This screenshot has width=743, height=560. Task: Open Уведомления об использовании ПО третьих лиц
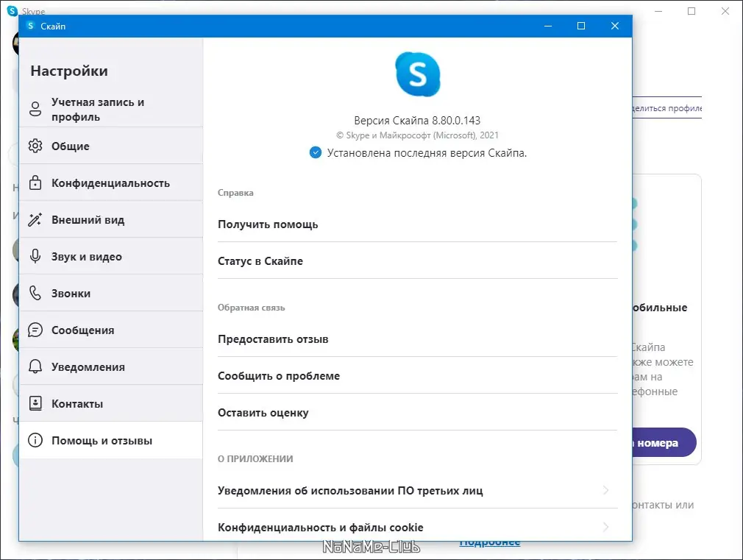[x=417, y=490]
